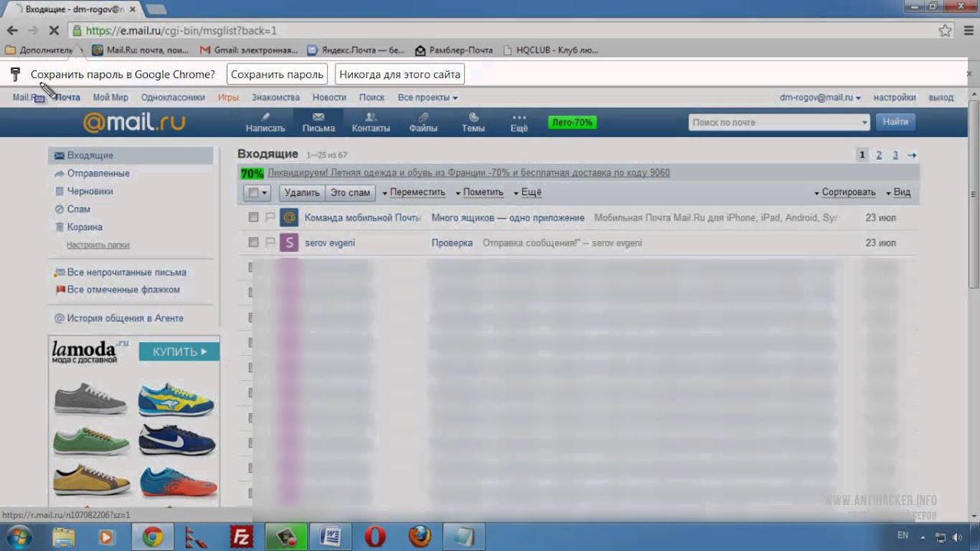Open Windows Start button
This screenshot has width=980, height=551.
(18, 536)
